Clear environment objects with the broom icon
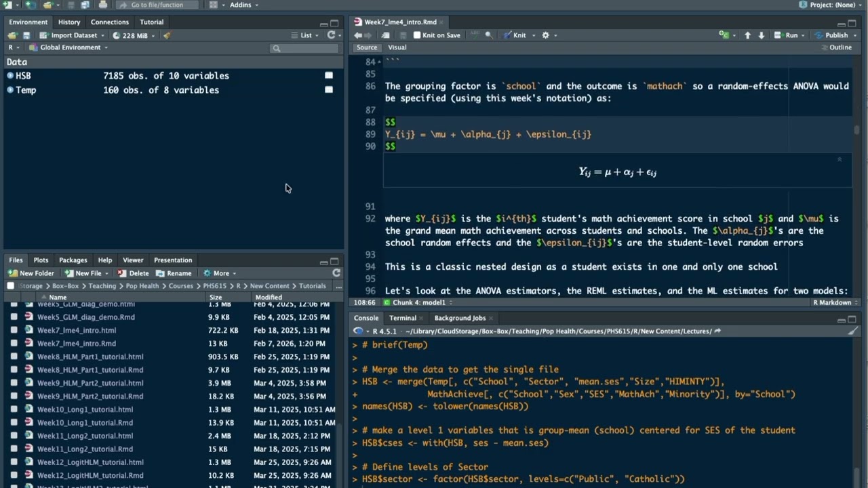This screenshot has width=868, height=488. 167,35
